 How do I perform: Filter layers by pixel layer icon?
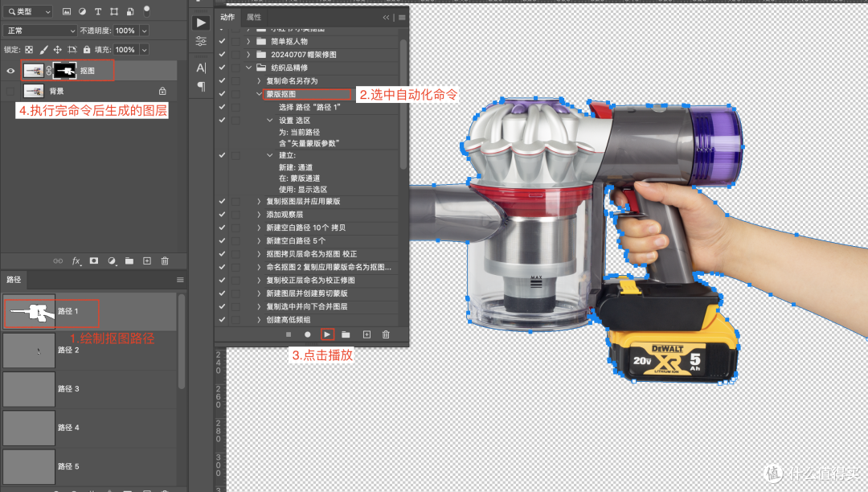tap(67, 11)
